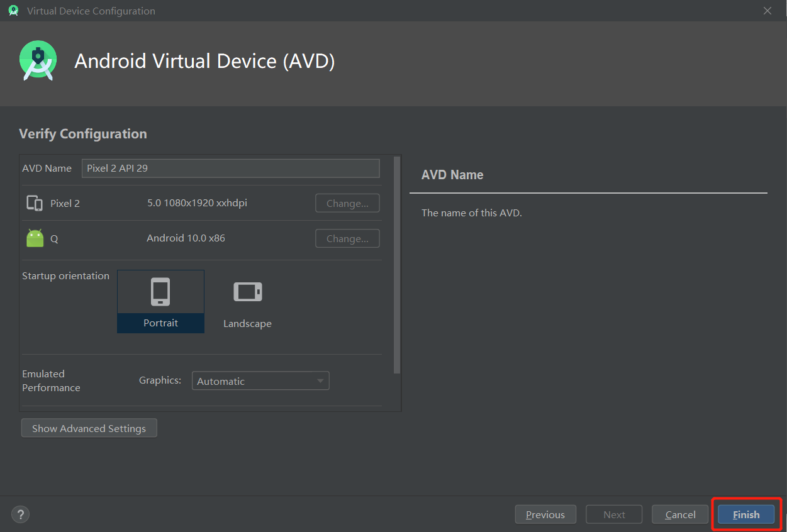Click the Pixel 2 device icon

(x=35, y=203)
